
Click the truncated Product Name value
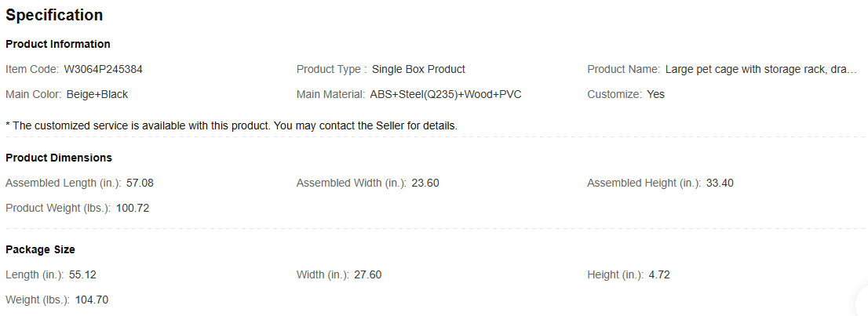coord(761,69)
